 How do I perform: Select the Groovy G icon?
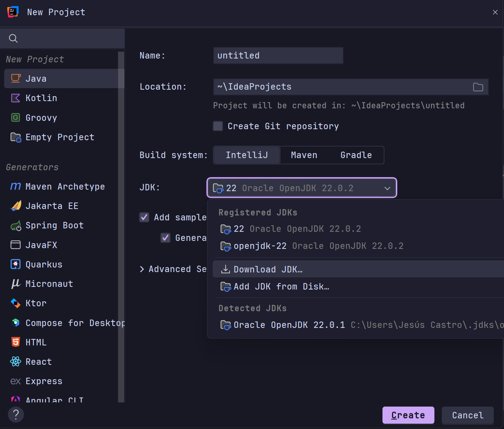pos(16,117)
